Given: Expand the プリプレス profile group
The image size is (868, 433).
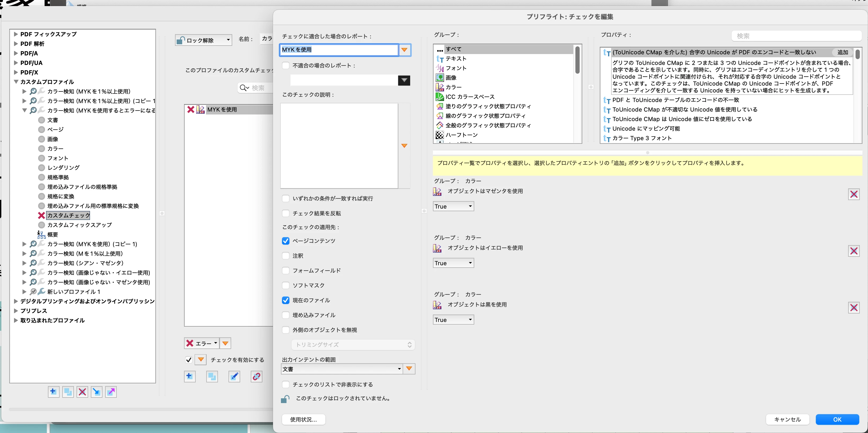Looking at the screenshot, I should point(16,311).
